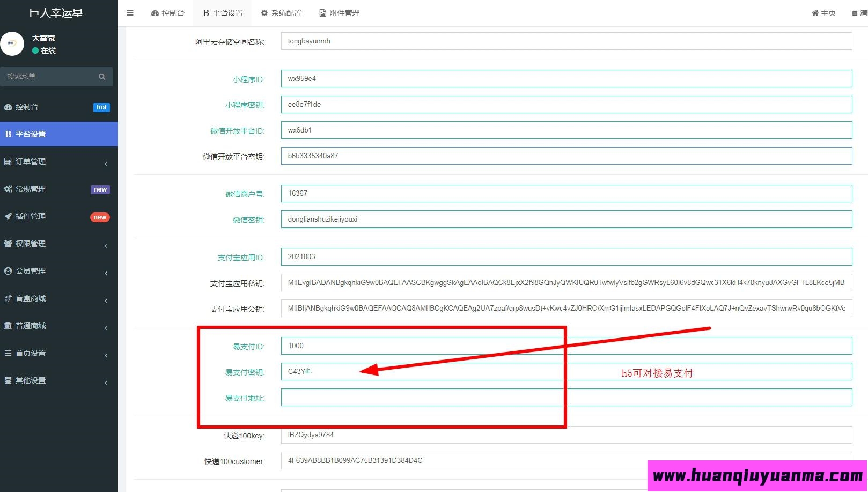Click the 易支付ID field label

coord(248,347)
